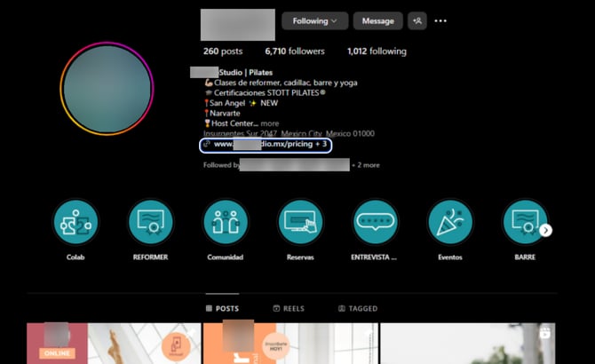Click the '260 posts' count

tap(223, 51)
